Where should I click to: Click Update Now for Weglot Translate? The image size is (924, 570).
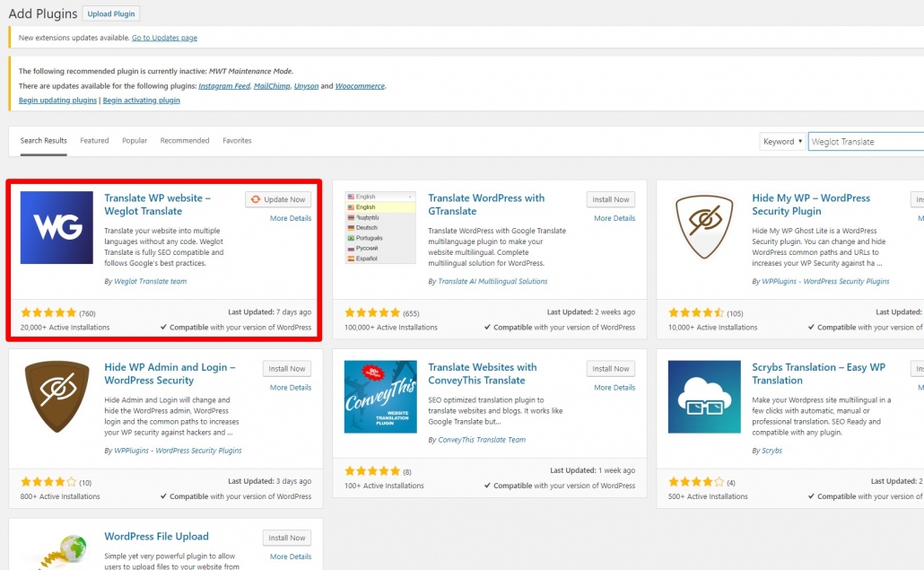click(278, 199)
